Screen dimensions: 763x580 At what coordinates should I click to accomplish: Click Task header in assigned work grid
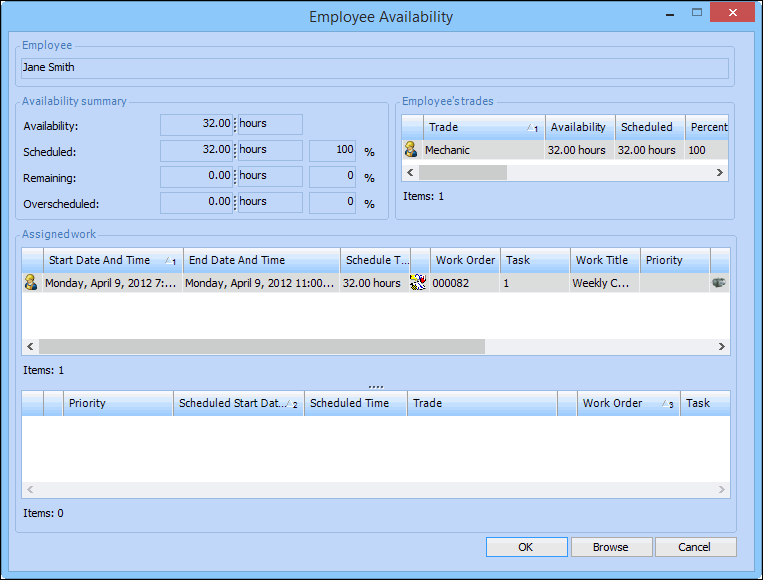(535, 260)
